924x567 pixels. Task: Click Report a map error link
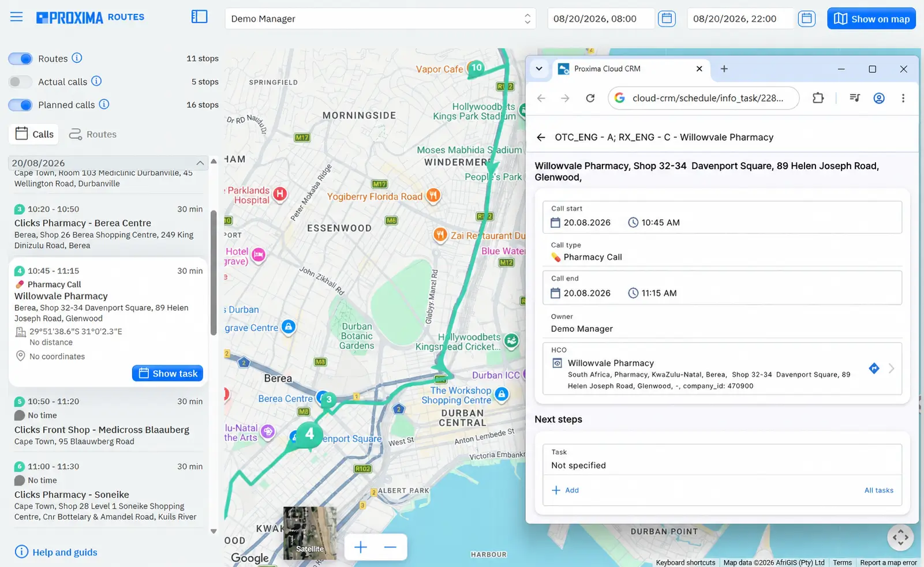888,562
